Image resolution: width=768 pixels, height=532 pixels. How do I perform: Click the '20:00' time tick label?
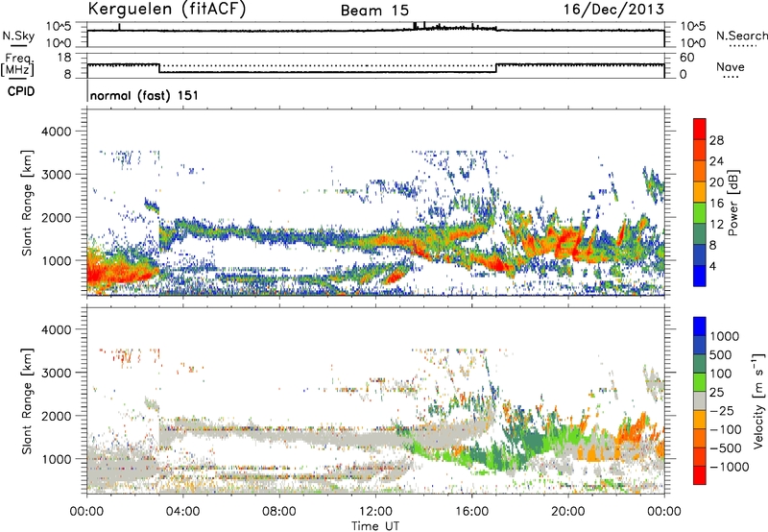(x=567, y=512)
